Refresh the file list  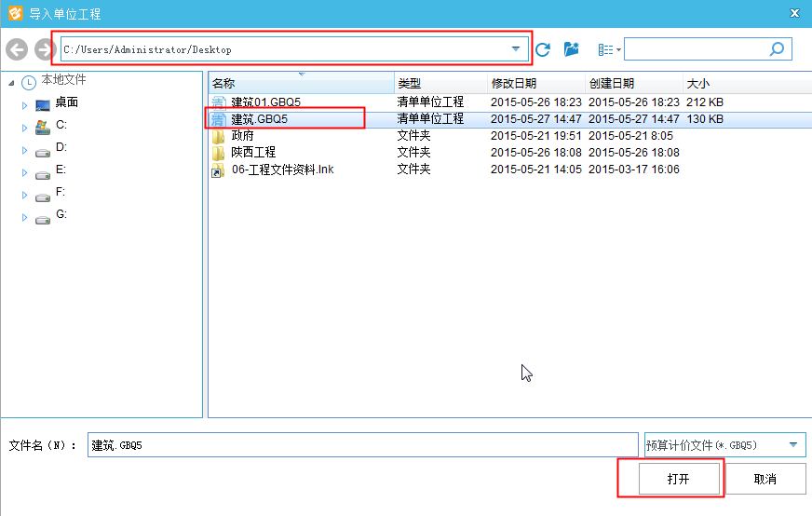coord(543,49)
